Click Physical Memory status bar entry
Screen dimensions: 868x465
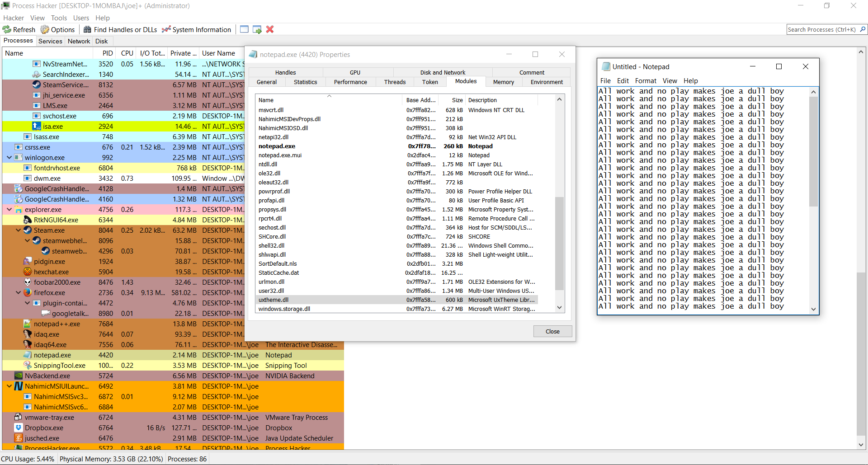(x=111, y=459)
